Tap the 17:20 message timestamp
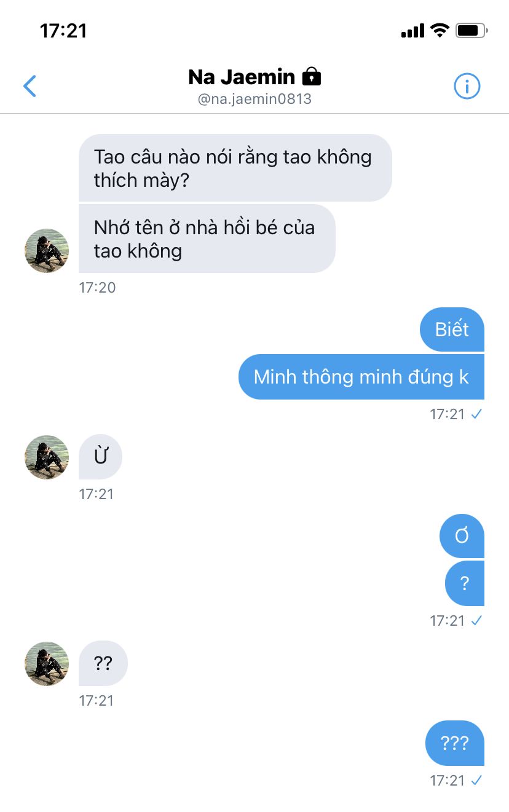The image size is (509, 812). click(x=97, y=287)
